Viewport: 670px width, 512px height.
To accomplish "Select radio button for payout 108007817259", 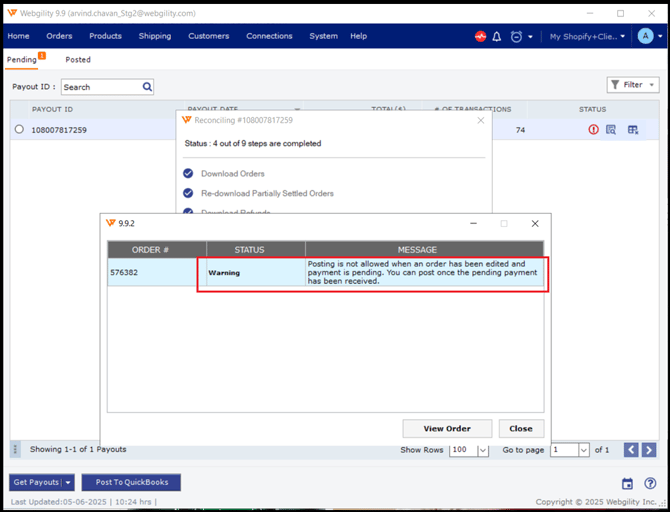I will point(19,130).
